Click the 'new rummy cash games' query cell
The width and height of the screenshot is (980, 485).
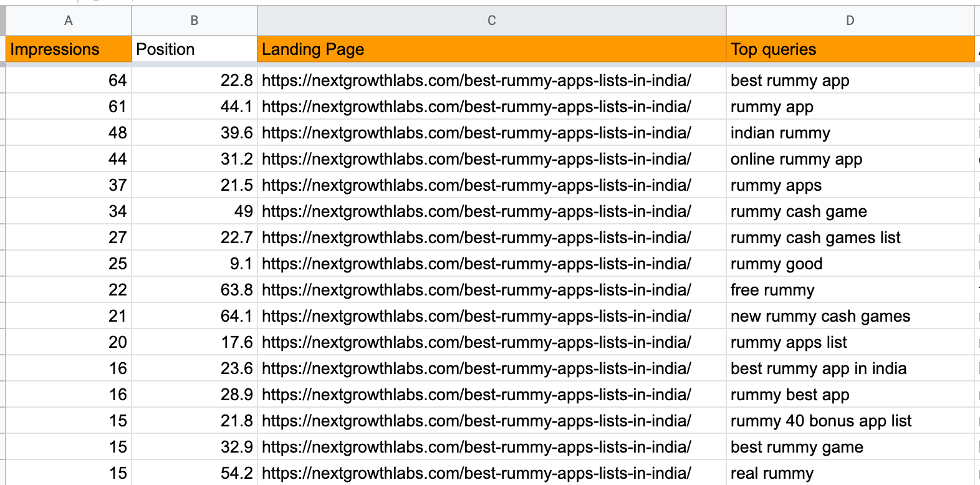(x=850, y=316)
